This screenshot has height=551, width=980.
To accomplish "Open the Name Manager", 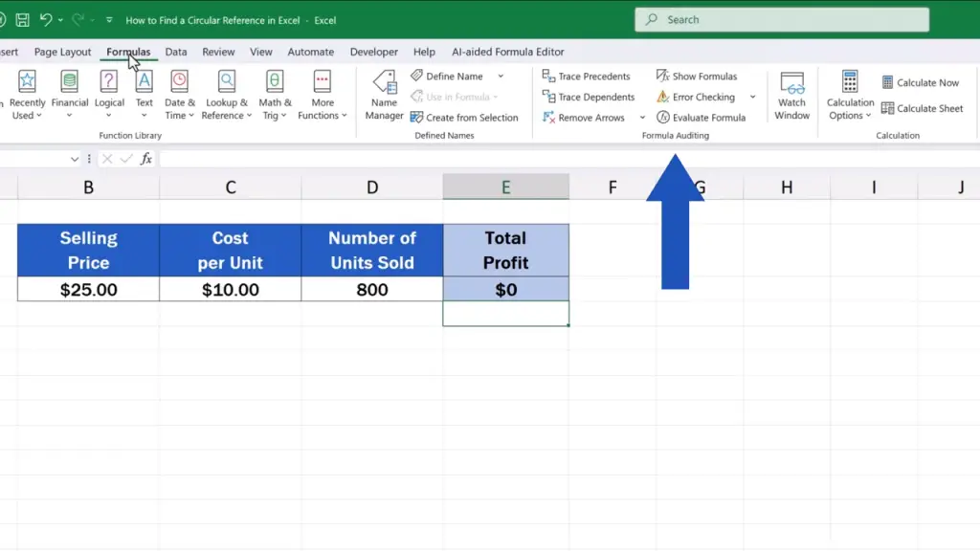I will coord(384,96).
